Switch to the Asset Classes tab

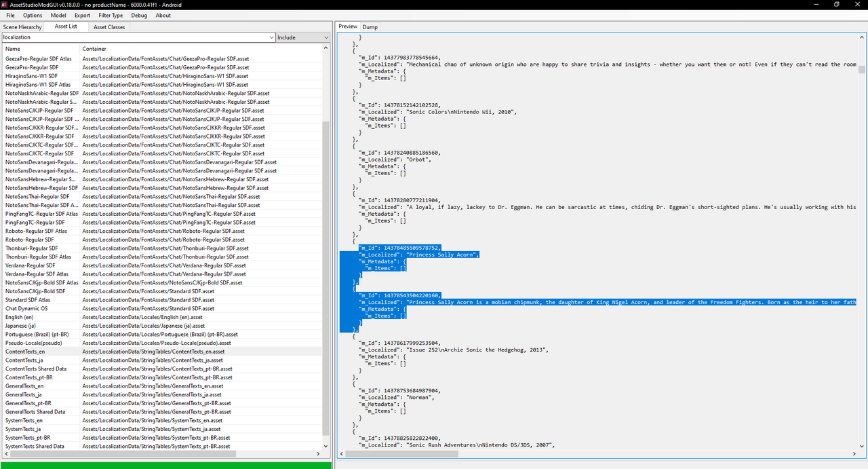[x=109, y=27]
